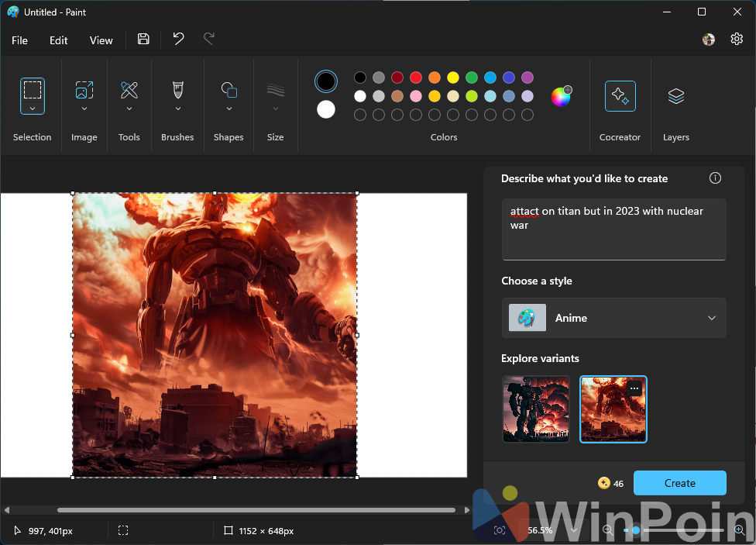Click the info icon beside description
Image resolution: width=756 pixels, height=545 pixels.
(x=715, y=178)
